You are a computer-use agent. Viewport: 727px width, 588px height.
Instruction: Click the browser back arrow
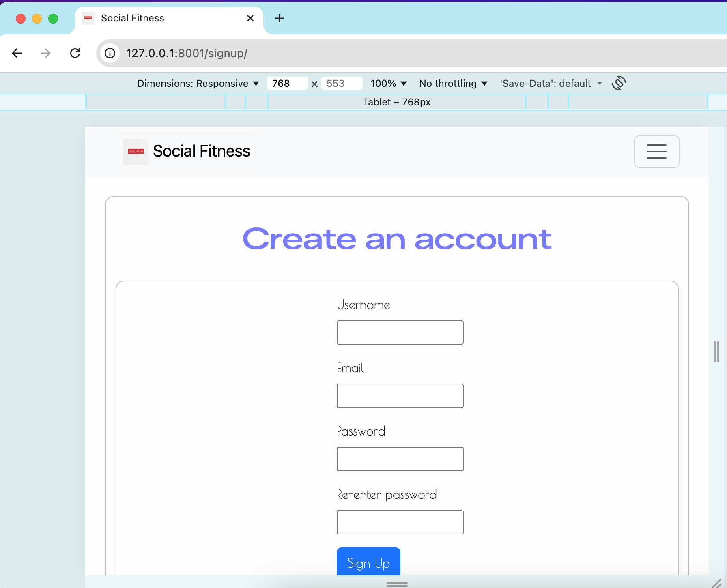pos(17,53)
